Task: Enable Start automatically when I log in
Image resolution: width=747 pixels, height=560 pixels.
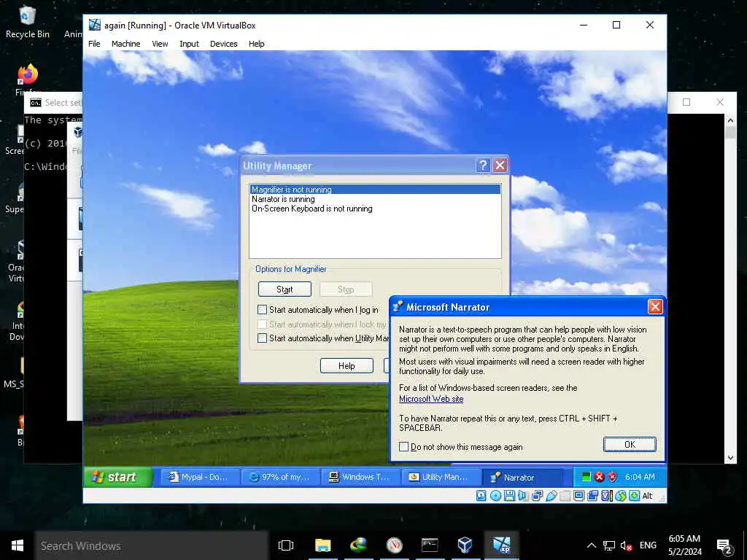Action: 262,309
